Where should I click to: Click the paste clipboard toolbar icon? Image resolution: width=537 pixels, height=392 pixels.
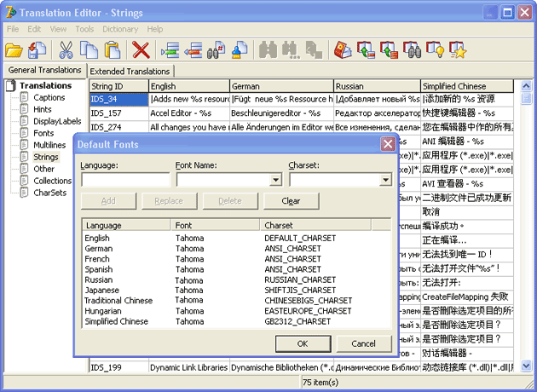click(x=113, y=50)
